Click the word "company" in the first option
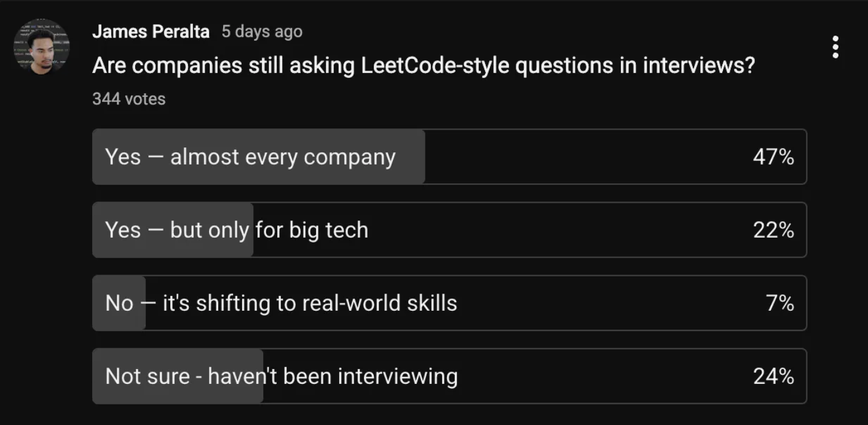Image resolution: width=868 pixels, height=425 pixels. coord(349,157)
